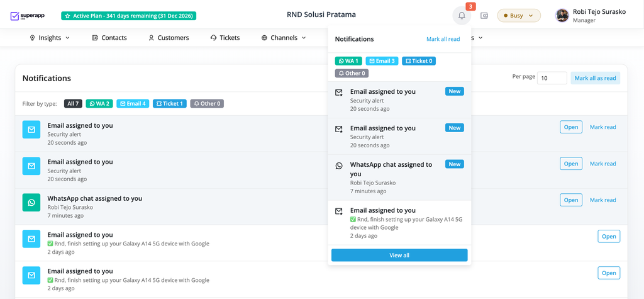The height and width of the screenshot is (299, 644).
Task: Expand the Channels menu
Action: pyautogui.click(x=284, y=38)
